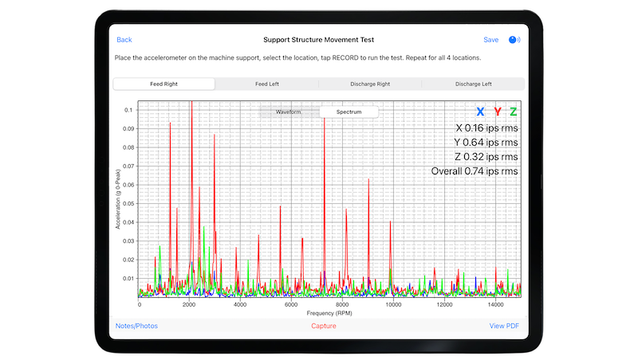
Task: Click the Support Structure Movement Test title
Action: click(x=318, y=40)
